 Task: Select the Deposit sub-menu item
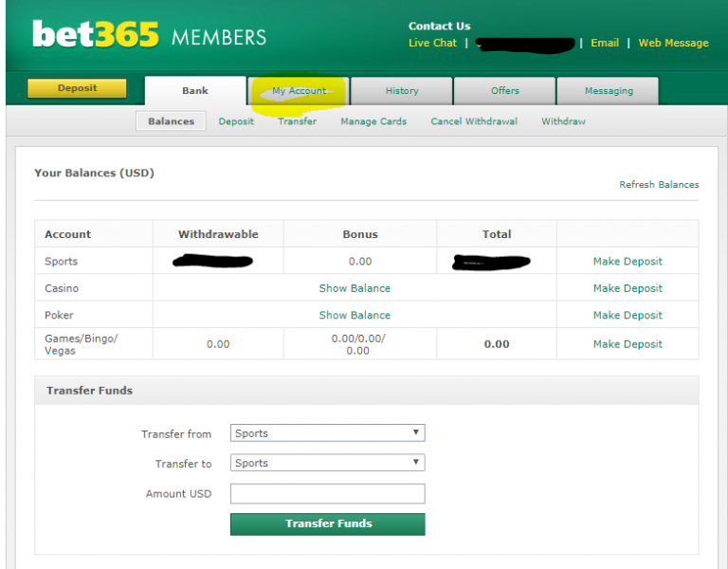pos(236,121)
